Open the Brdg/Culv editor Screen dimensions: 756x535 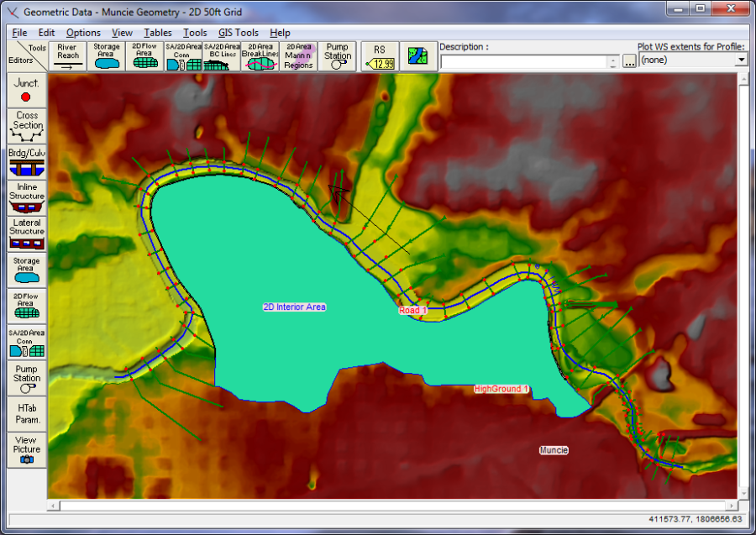27,161
